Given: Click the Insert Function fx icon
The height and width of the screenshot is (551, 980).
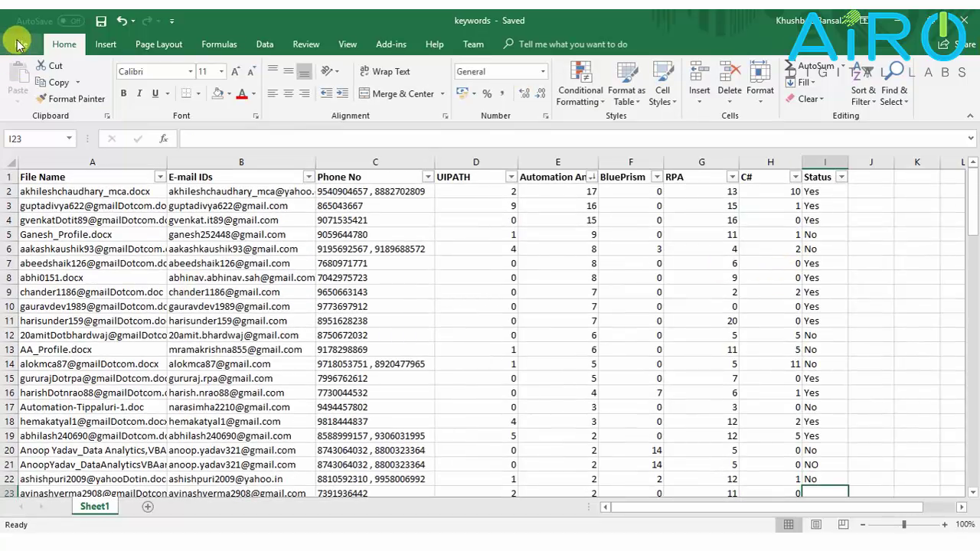Looking at the screenshot, I should 163,139.
